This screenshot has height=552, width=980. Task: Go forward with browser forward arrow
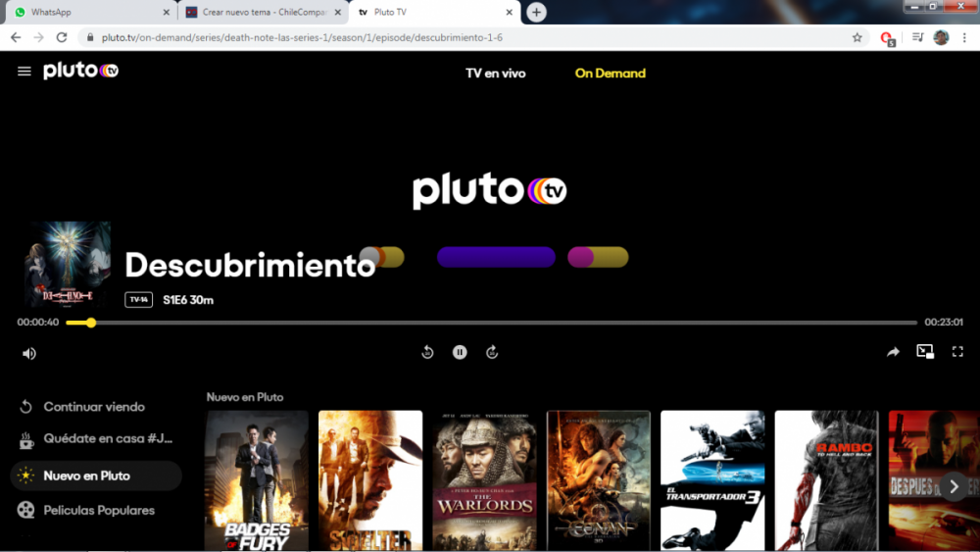(39, 37)
